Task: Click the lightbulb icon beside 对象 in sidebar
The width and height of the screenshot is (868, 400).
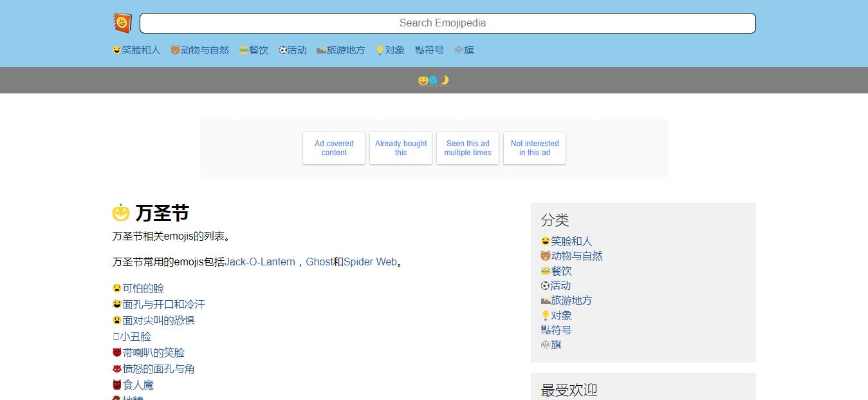Action: [544, 315]
